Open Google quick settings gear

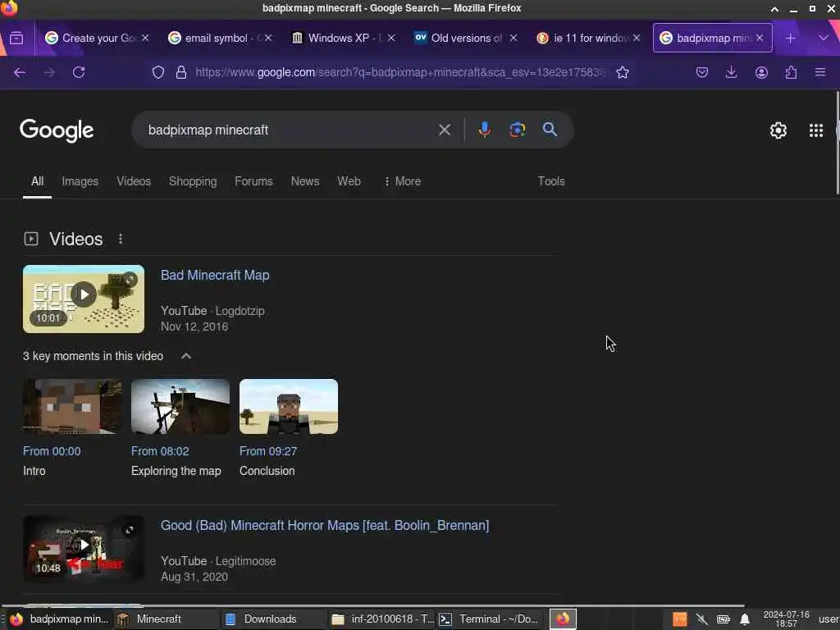click(778, 130)
